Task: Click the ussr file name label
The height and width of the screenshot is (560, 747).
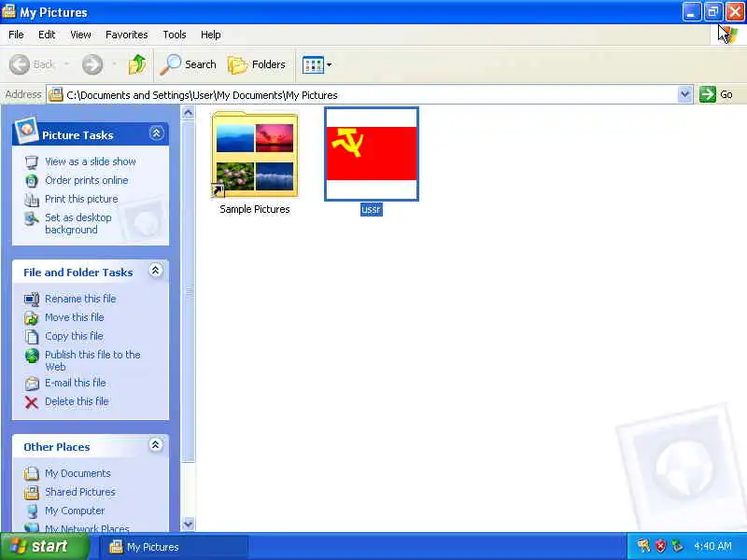Action: click(372, 209)
